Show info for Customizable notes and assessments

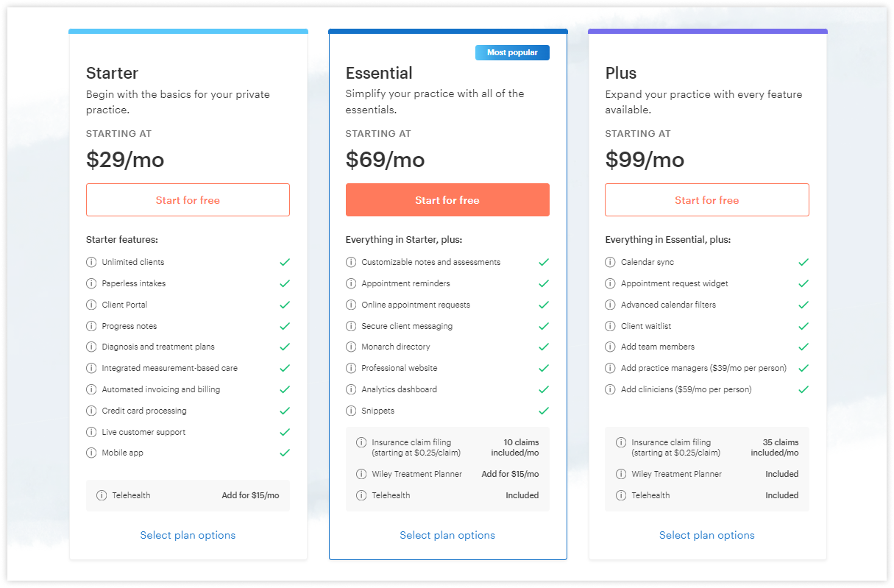pyautogui.click(x=351, y=262)
